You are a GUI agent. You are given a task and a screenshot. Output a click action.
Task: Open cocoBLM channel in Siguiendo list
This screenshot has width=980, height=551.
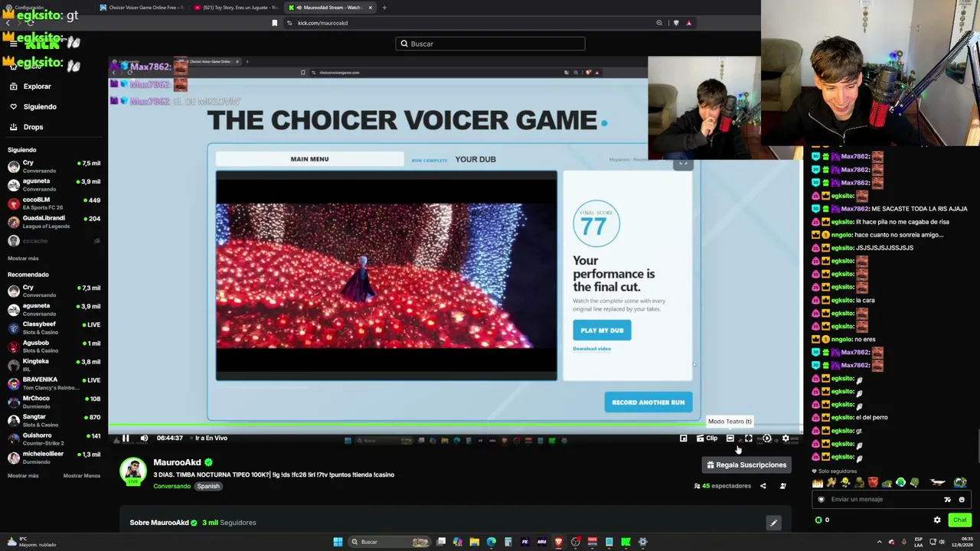click(x=54, y=204)
